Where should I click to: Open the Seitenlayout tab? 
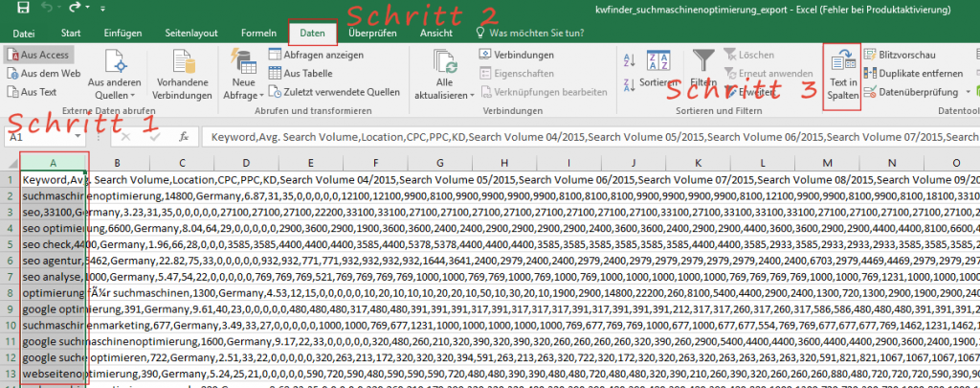click(191, 34)
